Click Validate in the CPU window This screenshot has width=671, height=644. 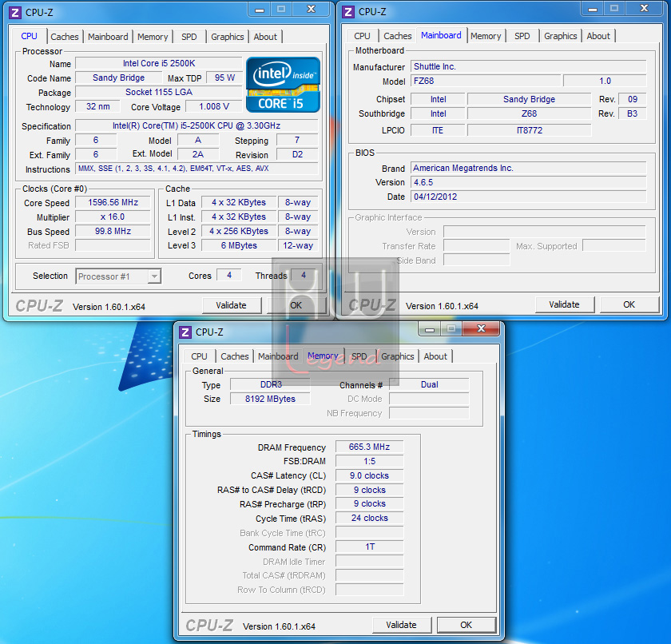coord(231,305)
